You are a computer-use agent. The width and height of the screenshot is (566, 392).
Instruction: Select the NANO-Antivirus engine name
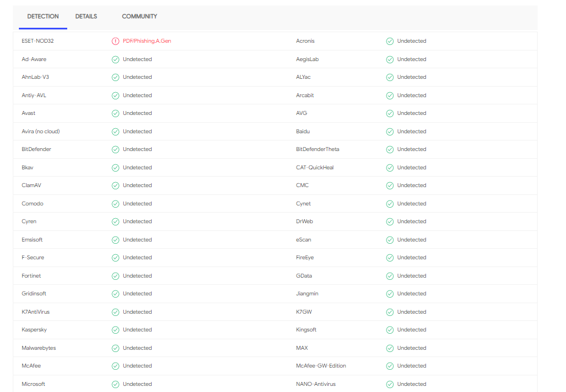316,384
